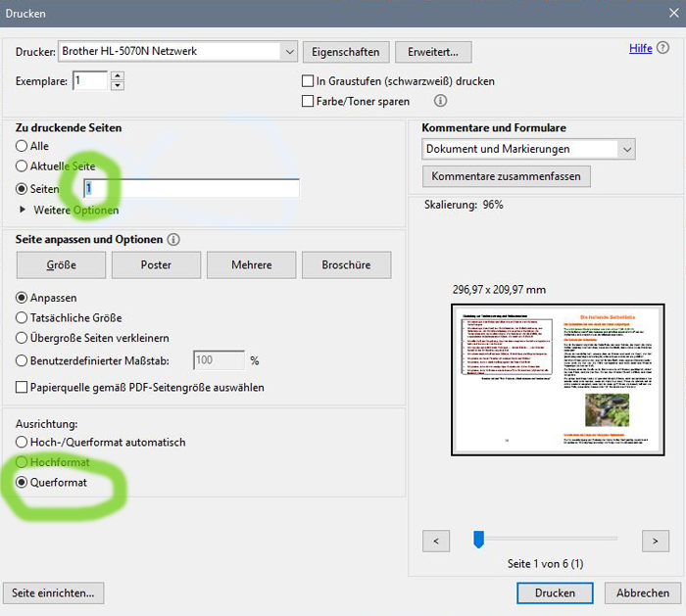
Task: Increase Exemplare count with up arrow
Action: [x=118, y=75]
